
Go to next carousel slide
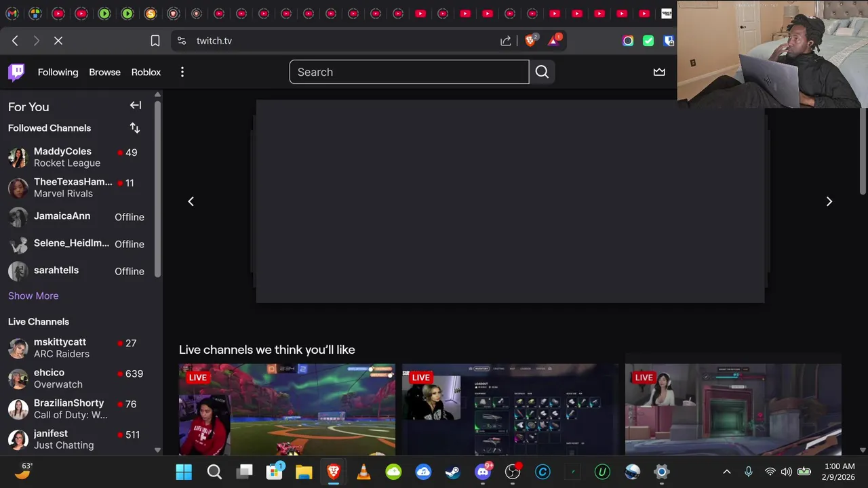[x=829, y=201]
